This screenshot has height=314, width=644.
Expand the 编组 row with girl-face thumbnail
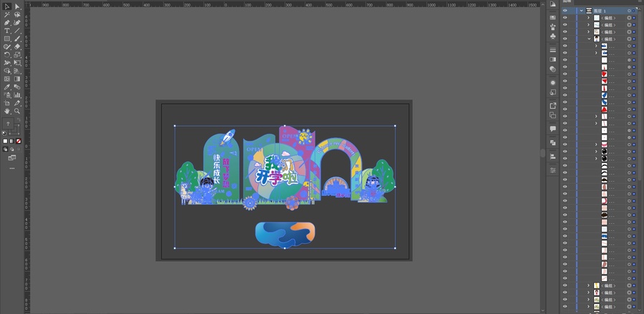coord(588,293)
